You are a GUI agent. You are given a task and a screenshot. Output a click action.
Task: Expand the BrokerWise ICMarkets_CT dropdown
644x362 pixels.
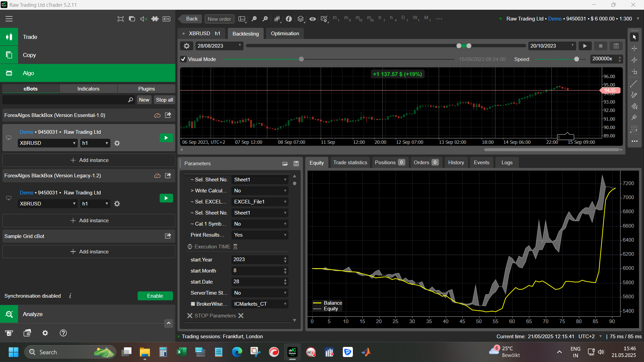coord(260,304)
